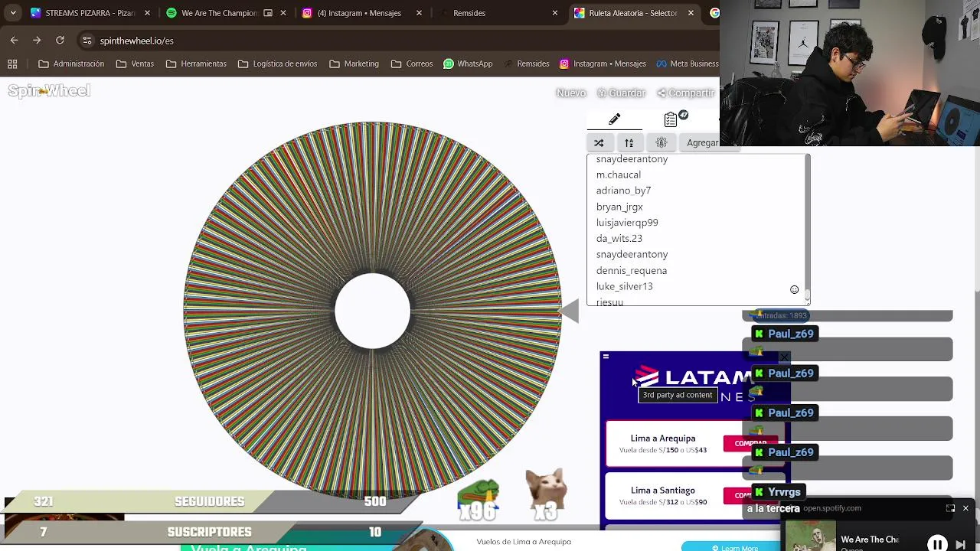Open the Marketing bookmarks folder
Screen dimensions: 980x551
click(x=354, y=64)
